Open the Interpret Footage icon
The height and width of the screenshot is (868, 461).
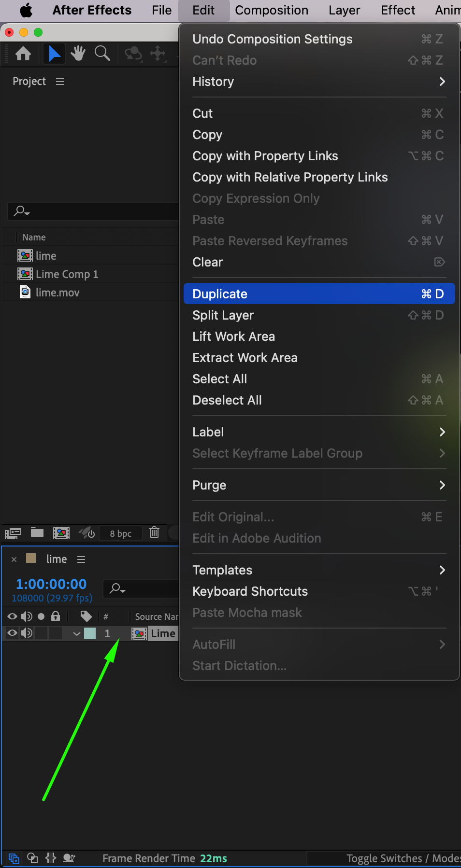click(13, 533)
